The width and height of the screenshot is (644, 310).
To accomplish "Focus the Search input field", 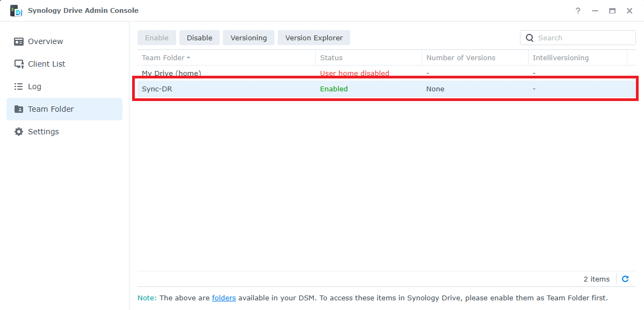I will (x=578, y=38).
